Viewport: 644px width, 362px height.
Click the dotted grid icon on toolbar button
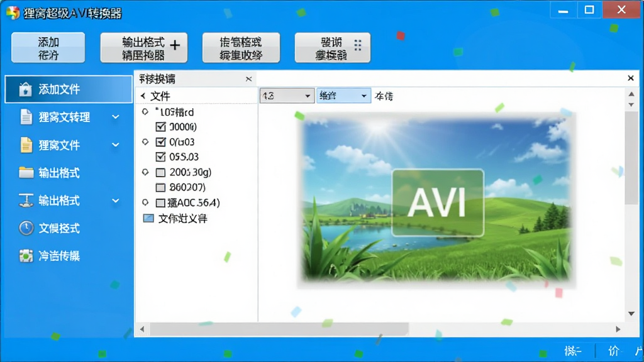coord(358,45)
